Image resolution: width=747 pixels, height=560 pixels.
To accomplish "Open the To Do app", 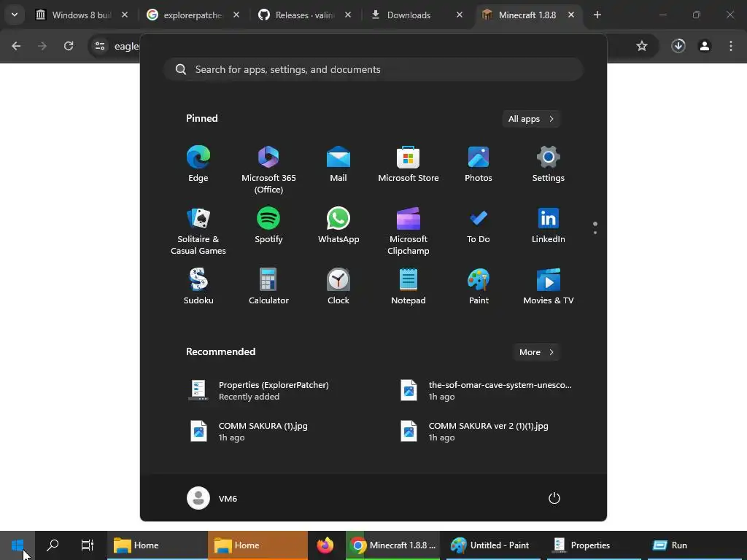I will tap(479, 225).
